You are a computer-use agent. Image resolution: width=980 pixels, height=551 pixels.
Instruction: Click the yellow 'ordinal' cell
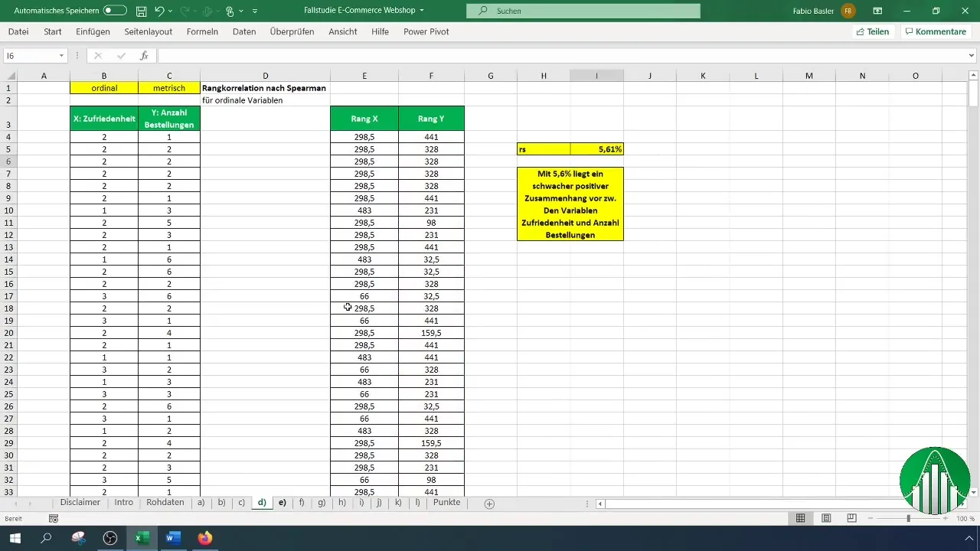coord(104,88)
